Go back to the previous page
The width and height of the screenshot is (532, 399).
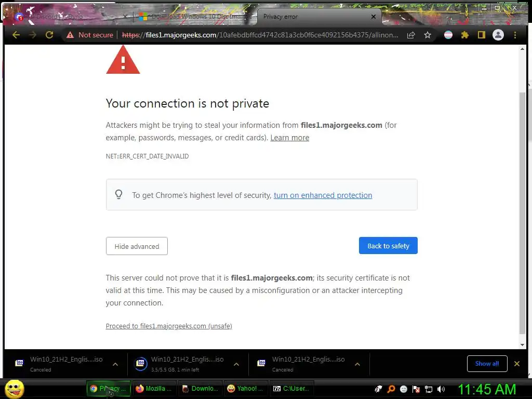(16, 35)
